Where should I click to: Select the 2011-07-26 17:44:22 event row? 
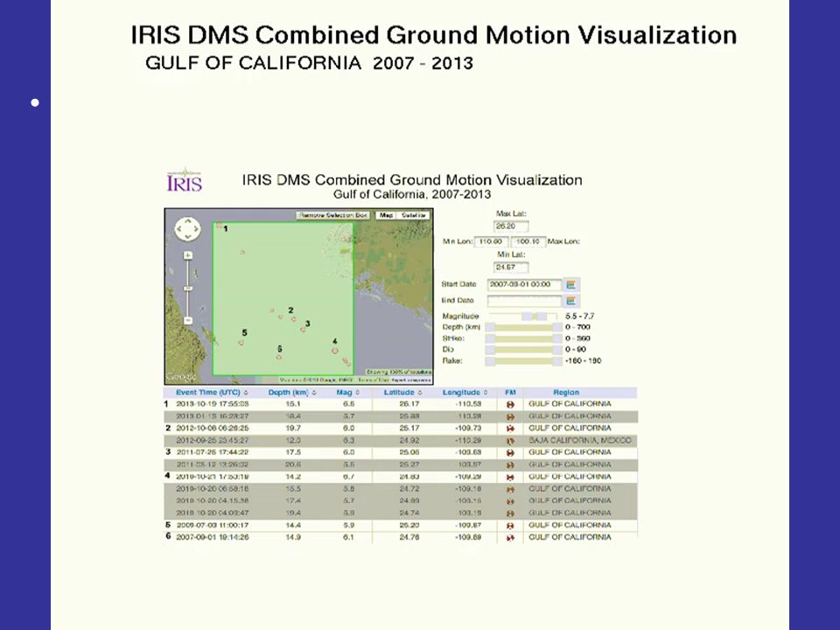click(x=400, y=452)
